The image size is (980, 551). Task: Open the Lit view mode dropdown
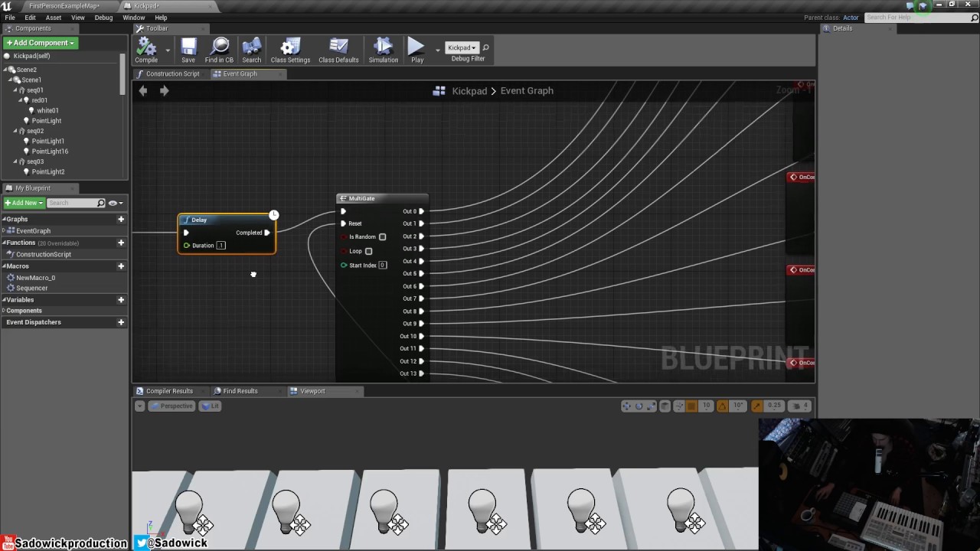[x=211, y=406]
